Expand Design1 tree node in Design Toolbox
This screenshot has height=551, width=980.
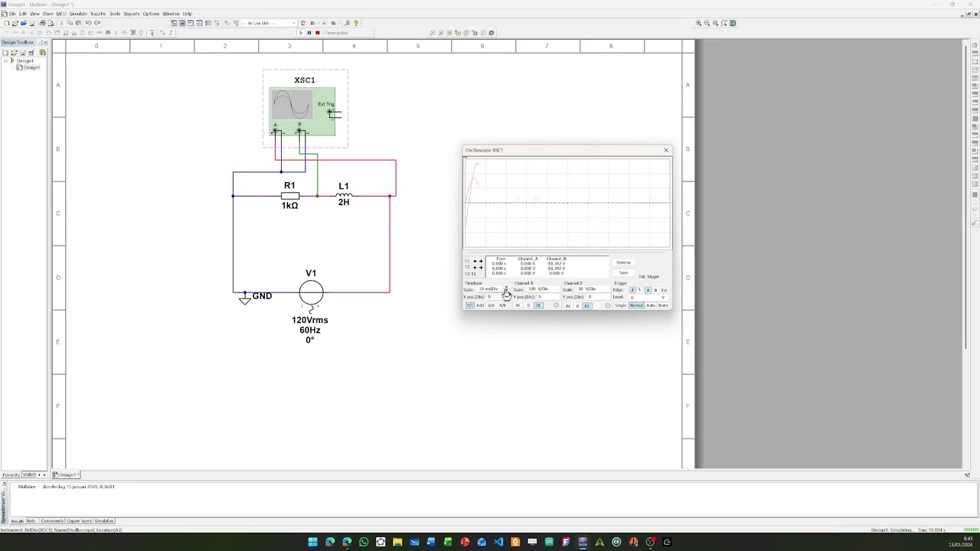click(x=7, y=60)
